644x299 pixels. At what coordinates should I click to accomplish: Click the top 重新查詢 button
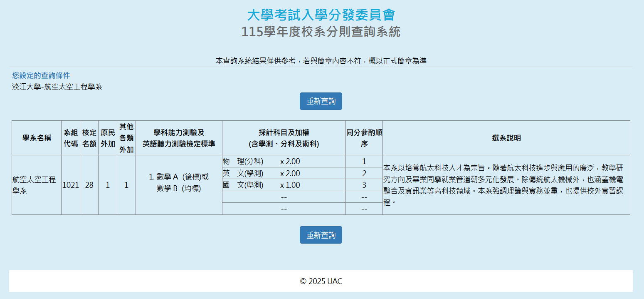click(321, 101)
